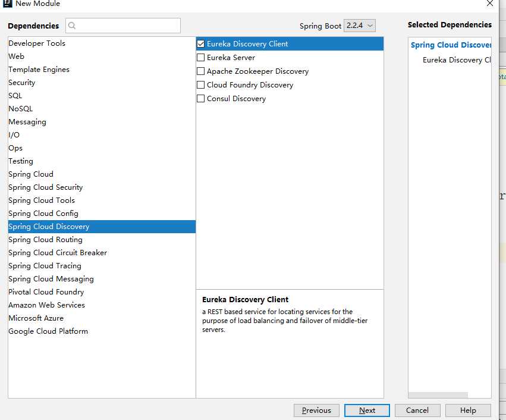506x420 pixels.
Task: Click the Cancel button
Action: point(417,410)
